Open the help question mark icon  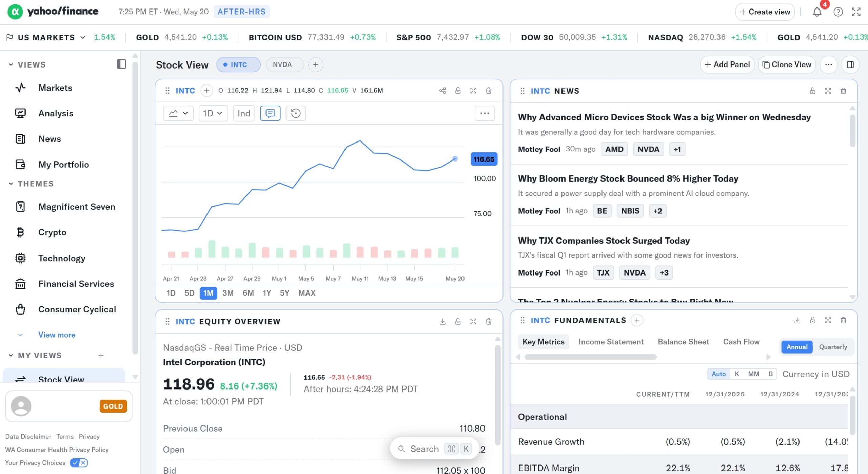[838, 12]
